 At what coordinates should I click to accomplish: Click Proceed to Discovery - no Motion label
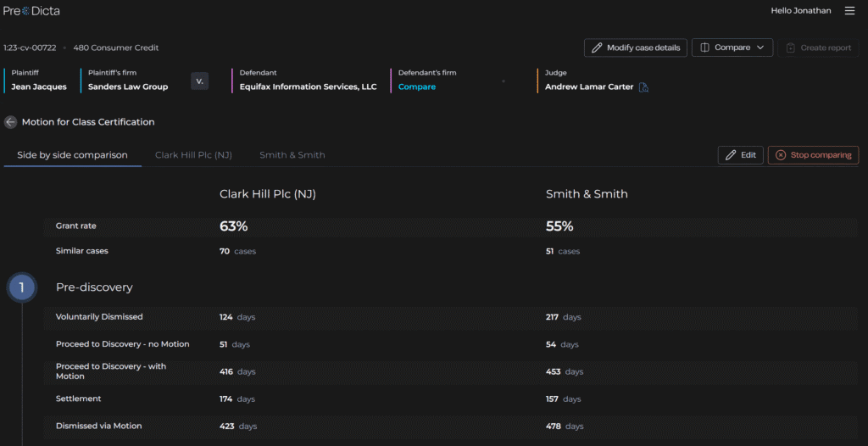(122, 344)
